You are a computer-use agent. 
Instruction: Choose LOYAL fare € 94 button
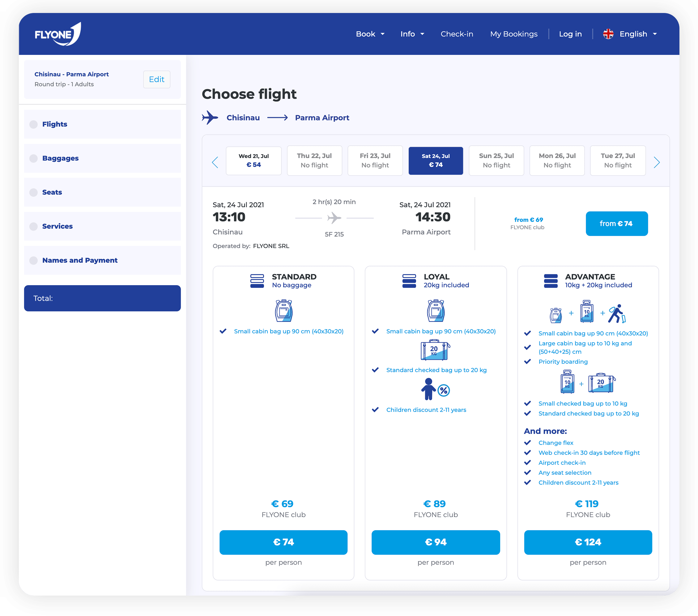(x=435, y=542)
